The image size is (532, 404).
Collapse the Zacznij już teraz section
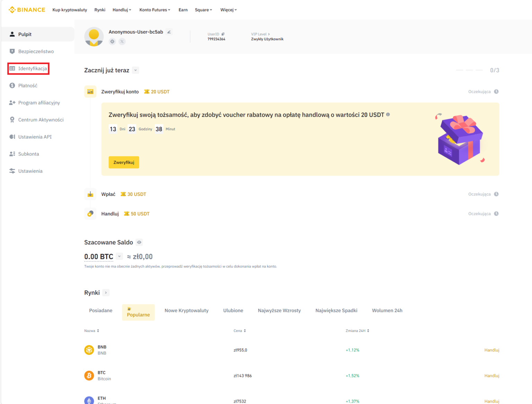click(x=135, y=70)
